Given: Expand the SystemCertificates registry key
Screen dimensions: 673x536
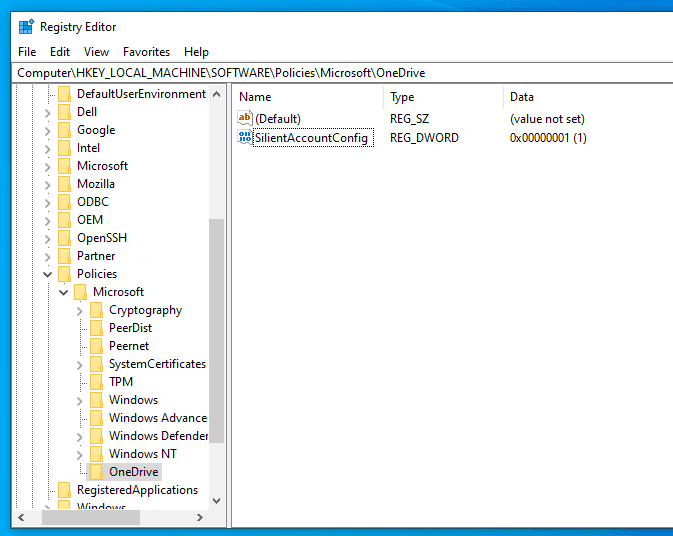Looking at the screenshot, I should pos(80,365).
